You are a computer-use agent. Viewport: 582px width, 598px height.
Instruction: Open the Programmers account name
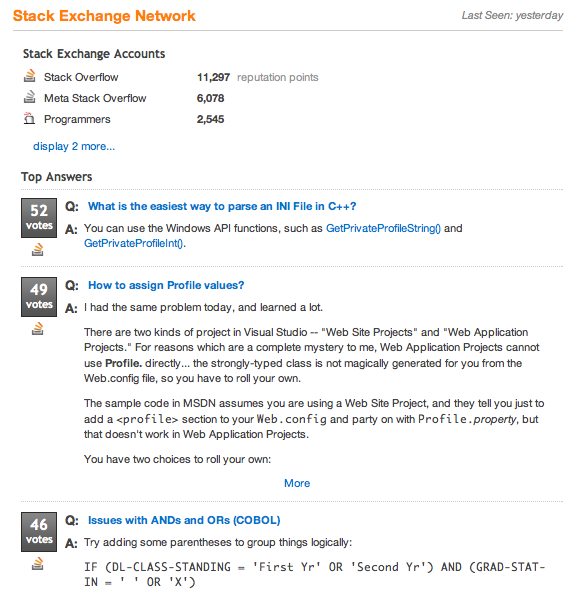[x=77, y=119]
